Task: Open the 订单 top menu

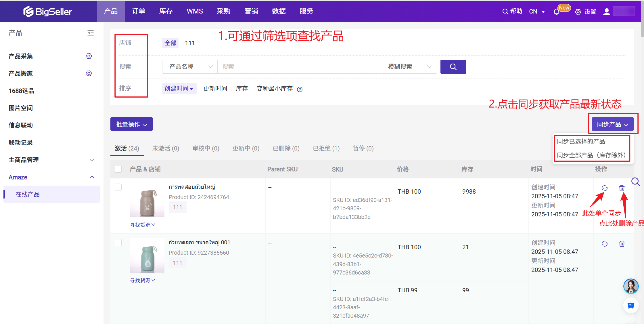Action: (x=138, y=11)
